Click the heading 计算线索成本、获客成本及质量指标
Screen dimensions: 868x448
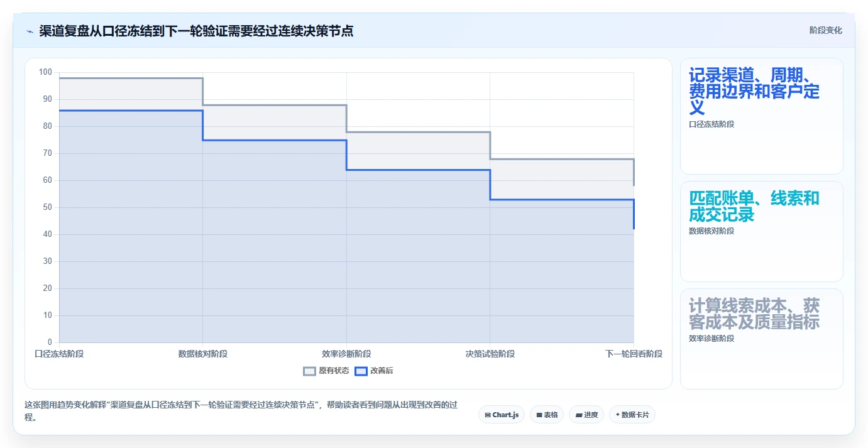(x=754, y=314)
